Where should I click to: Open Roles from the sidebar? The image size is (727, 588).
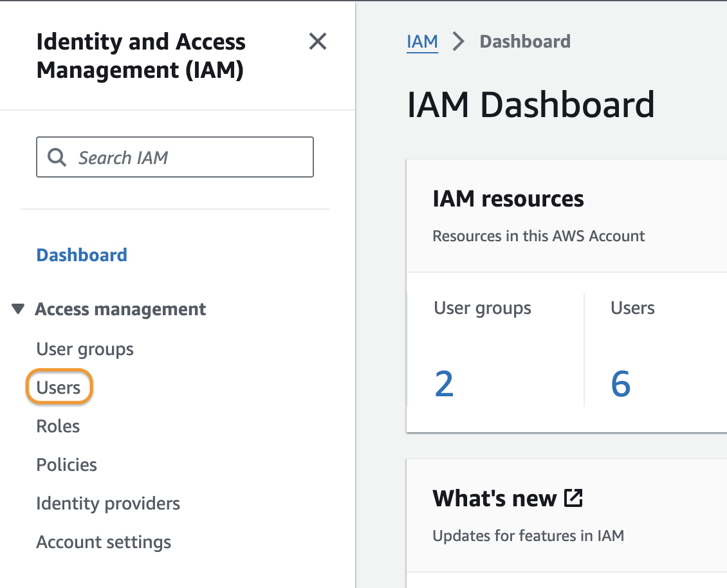pos(58,427)
